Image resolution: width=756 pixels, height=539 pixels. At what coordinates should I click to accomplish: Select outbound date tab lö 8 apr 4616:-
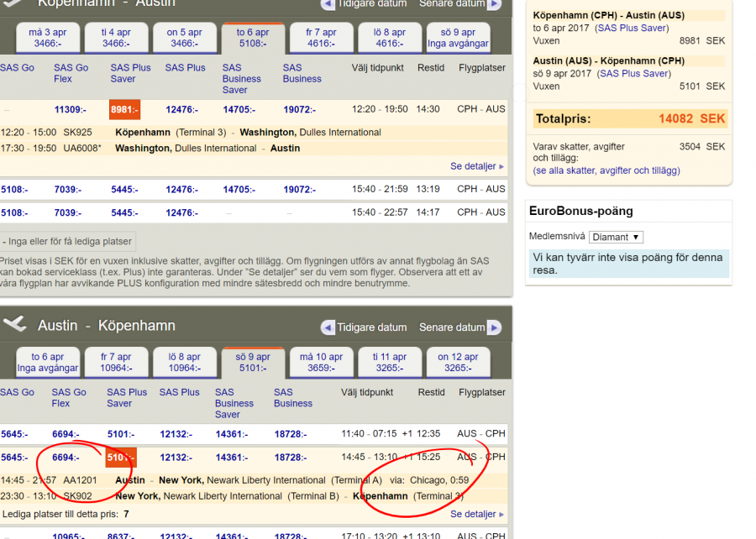[390, 38]
